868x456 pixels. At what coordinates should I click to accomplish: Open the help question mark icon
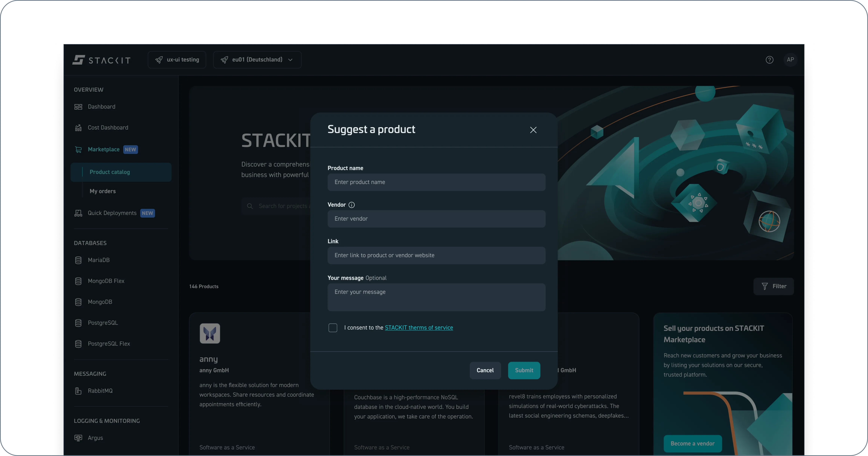tap(769, 60)
